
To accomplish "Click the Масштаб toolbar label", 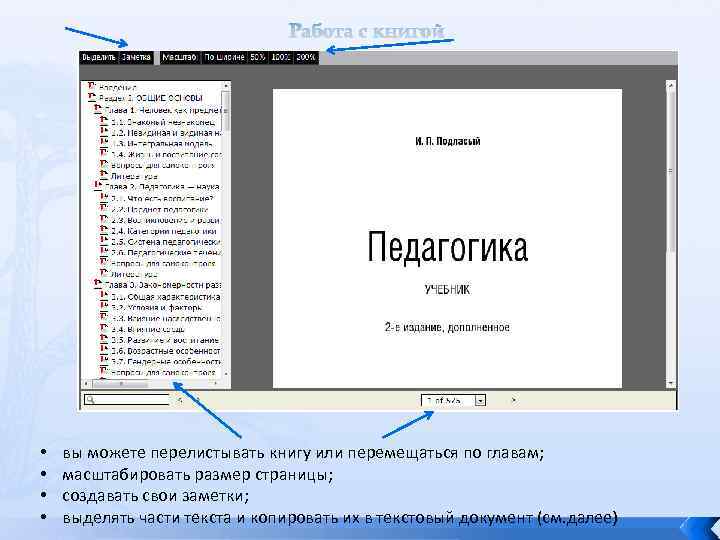I will click(x=180, y=57).
